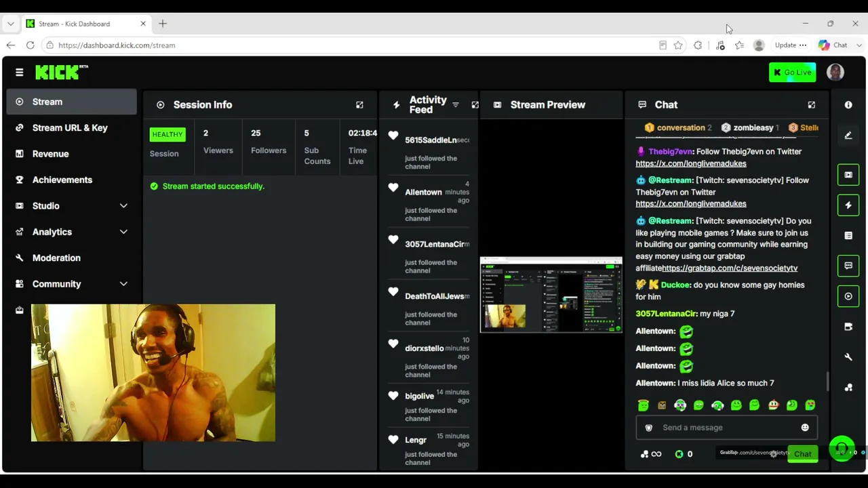The width and height of the screenshot is (868, 488).
Task: Open the info icon in the right toolbar
Action: [848, 105]
